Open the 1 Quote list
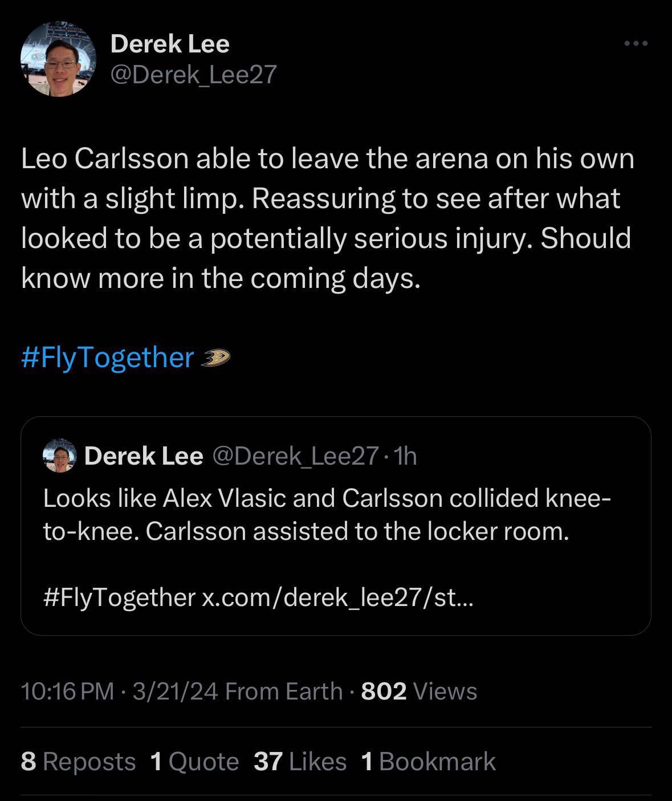Screen dimensions: 672x801 [194, 762]
